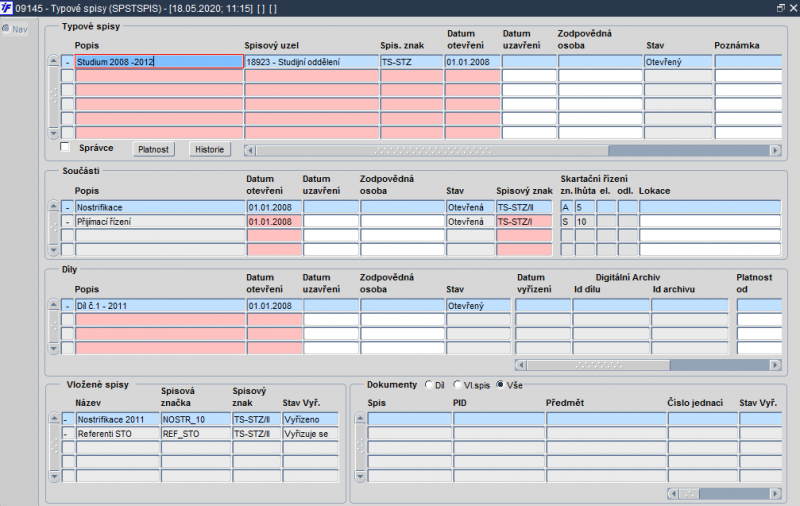Click the application logo in title bar
Screen dimensions: 800x506
coord(6,8)
